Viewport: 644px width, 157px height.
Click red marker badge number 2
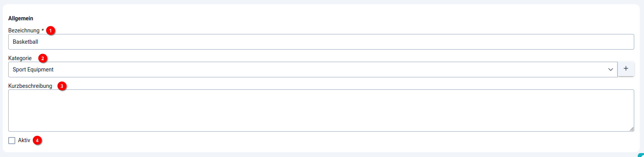[43, 58]
